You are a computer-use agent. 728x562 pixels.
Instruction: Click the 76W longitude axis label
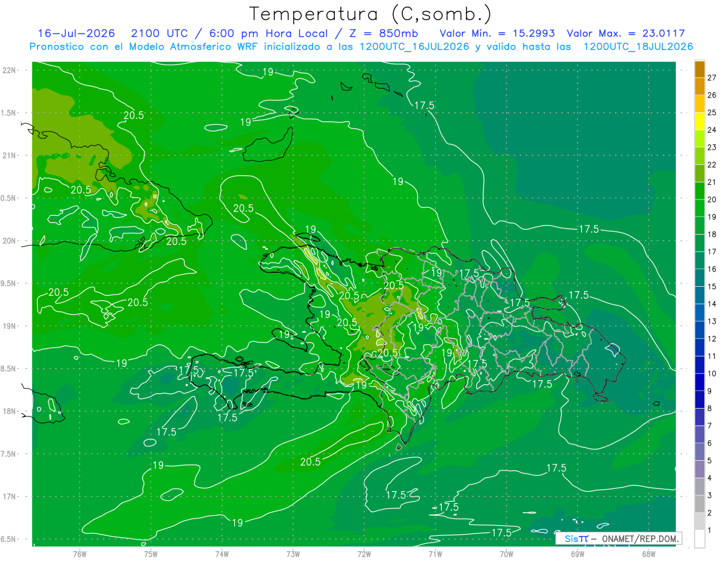pos(79,554)
